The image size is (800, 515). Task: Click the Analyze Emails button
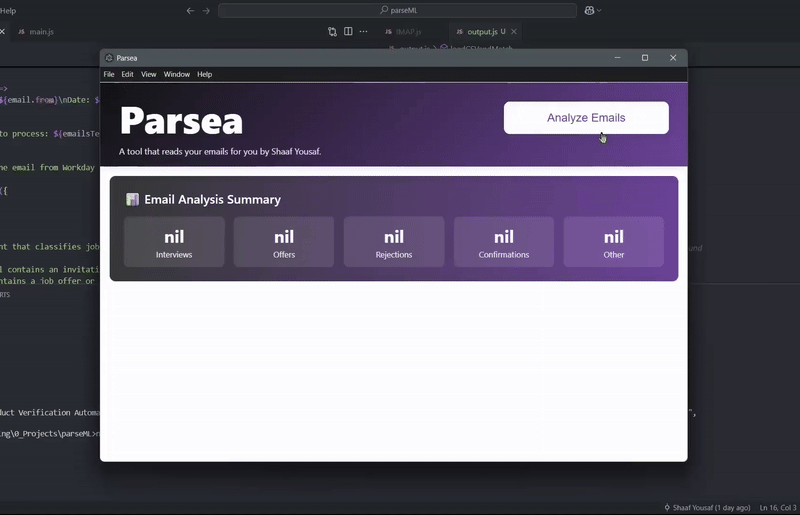click(586, 118)
